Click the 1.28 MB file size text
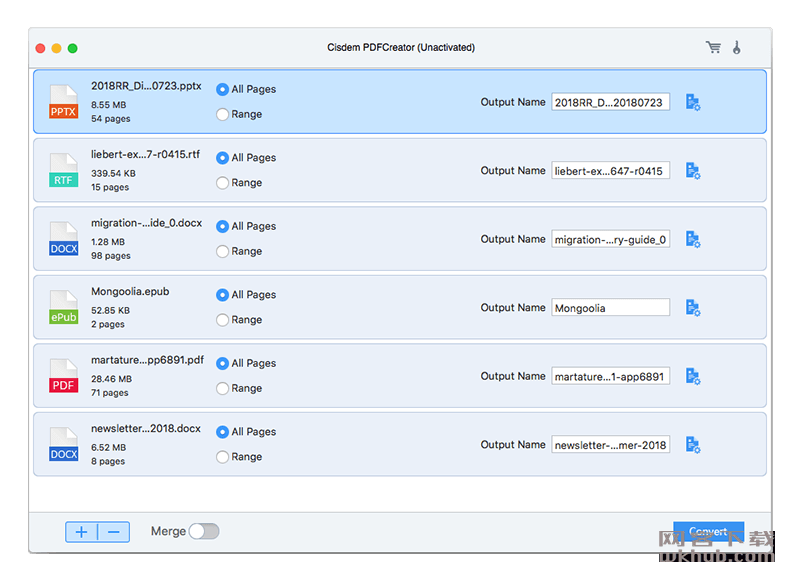This screenshot has width=800, height=582. [108, 242]
